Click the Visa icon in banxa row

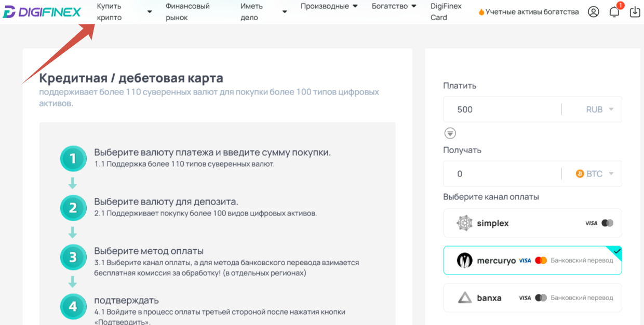click(525, 298)
